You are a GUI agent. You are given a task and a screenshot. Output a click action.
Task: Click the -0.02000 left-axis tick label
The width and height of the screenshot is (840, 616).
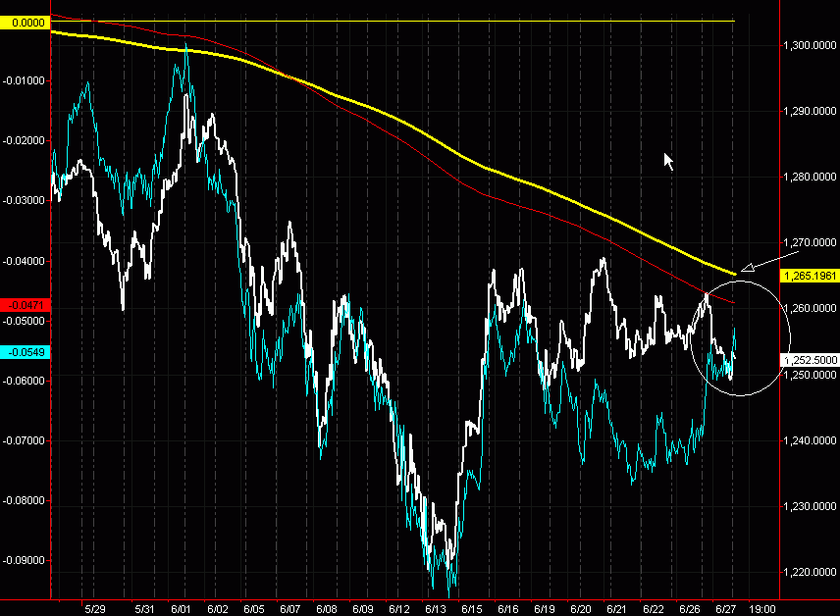24,140
